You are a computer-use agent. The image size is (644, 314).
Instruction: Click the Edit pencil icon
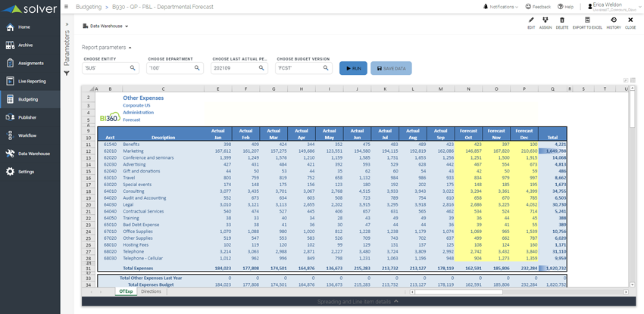531,21
